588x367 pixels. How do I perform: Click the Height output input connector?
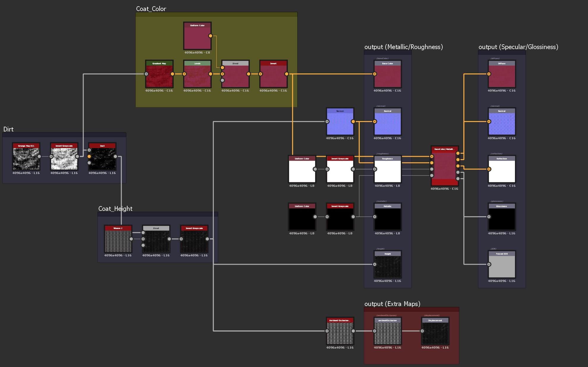(x=375, y=264)
